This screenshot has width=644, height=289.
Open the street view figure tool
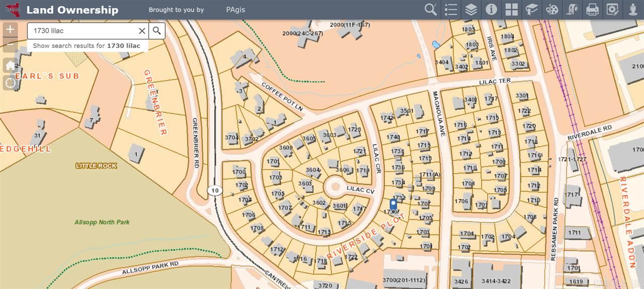[633, 10]
